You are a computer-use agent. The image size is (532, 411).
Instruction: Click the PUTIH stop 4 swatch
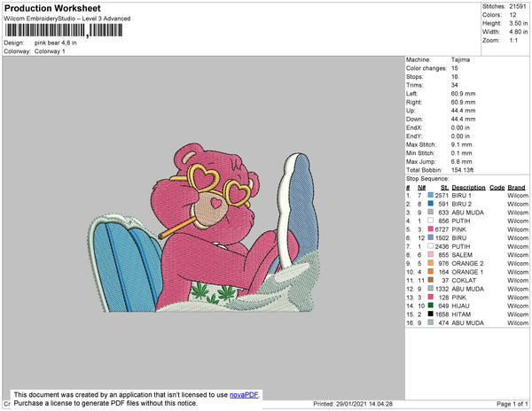(431, 221)
